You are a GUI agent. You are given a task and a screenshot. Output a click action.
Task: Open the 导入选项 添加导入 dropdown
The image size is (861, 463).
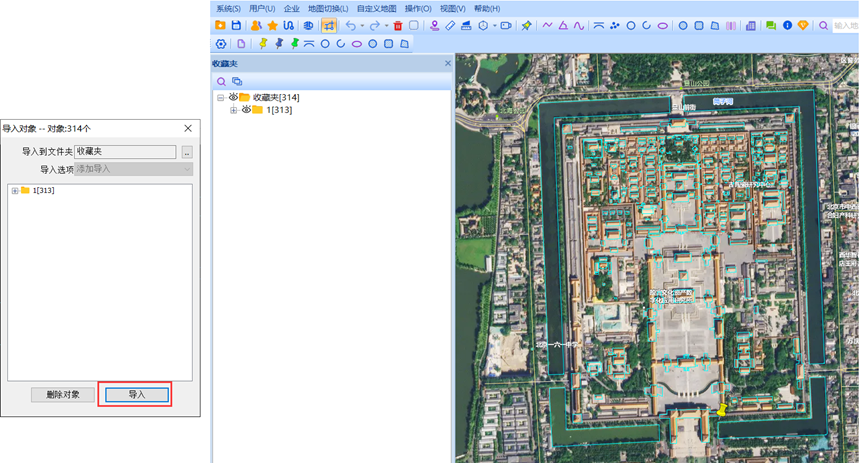[x=133, y=169]
